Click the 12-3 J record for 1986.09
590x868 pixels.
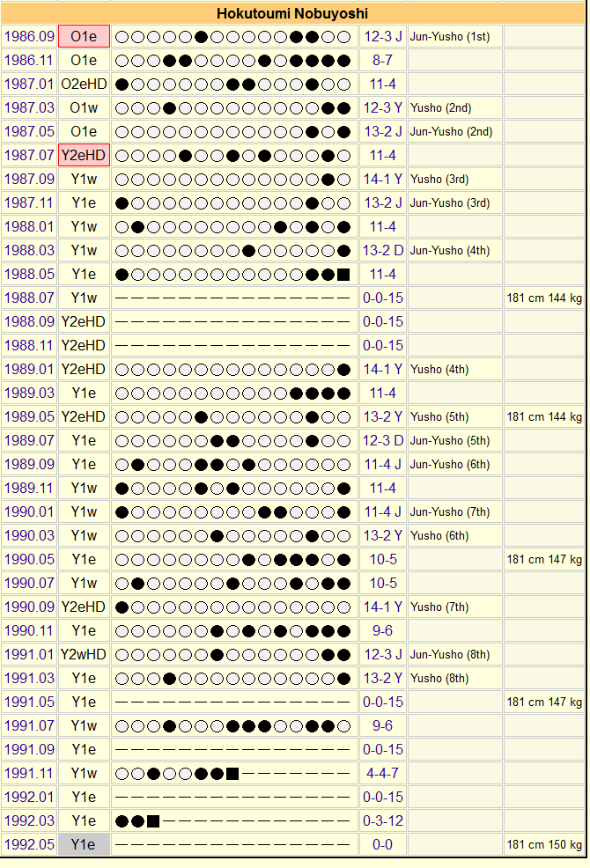coord(383,37)
